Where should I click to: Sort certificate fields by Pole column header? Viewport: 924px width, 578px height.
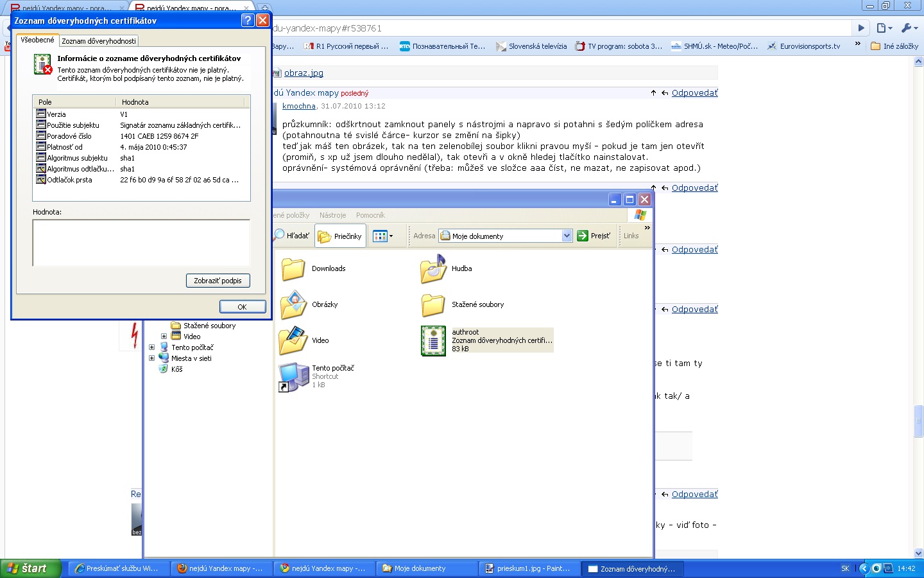tap(74, 101)
